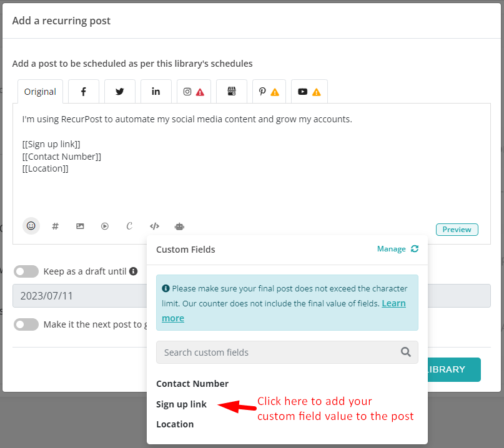The width and height of the screenshot is (504, 448).
Task: Click the AI assistant robot icon
Action: coord(179,226)
